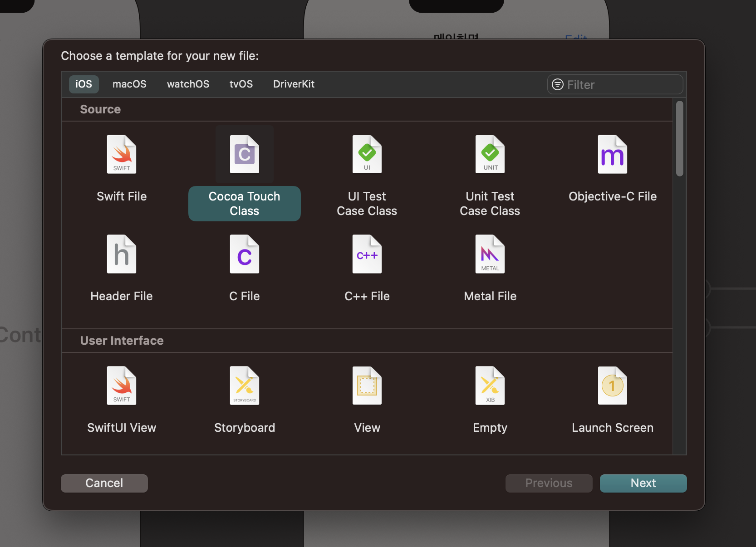Click the "C++ File" label
The height and width of the screenshot is (547, 756).
(x=367, y=296)
